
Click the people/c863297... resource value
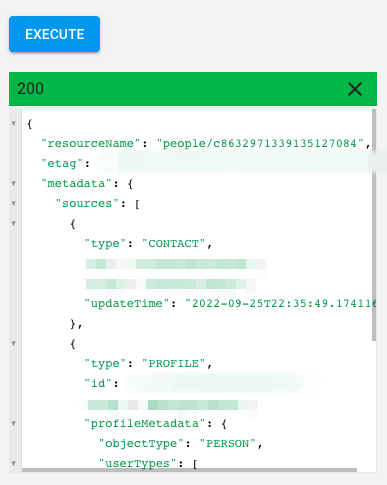point(260,144)
